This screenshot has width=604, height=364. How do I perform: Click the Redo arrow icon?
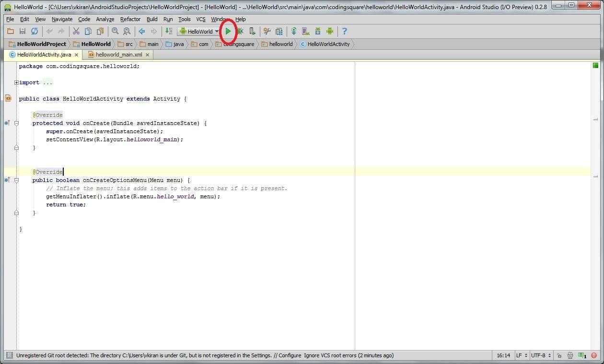(61, 31)
